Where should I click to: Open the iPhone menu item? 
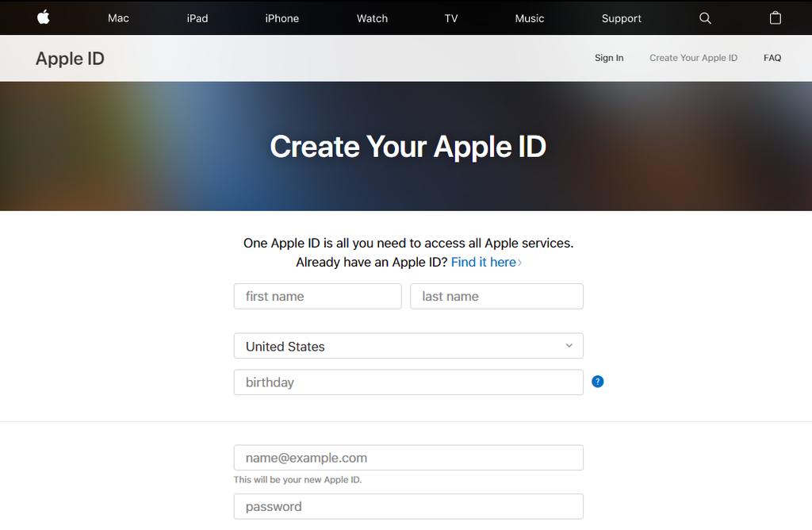click(282, 18)
